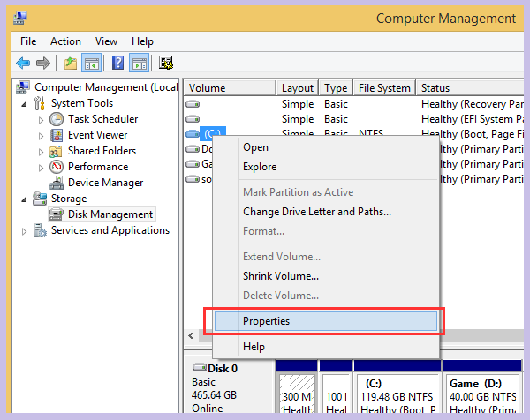Expand the Services and Applications node arrow
This screenshot has height=420, width=530.
click(x=24, y=231)
